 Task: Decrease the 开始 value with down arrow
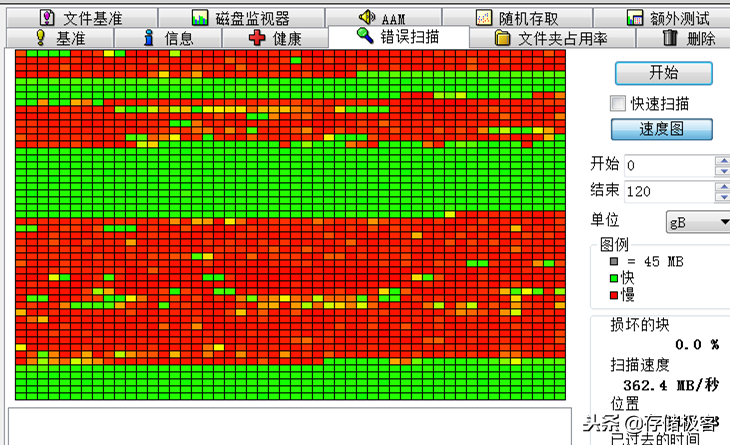(x=723, y=171)
